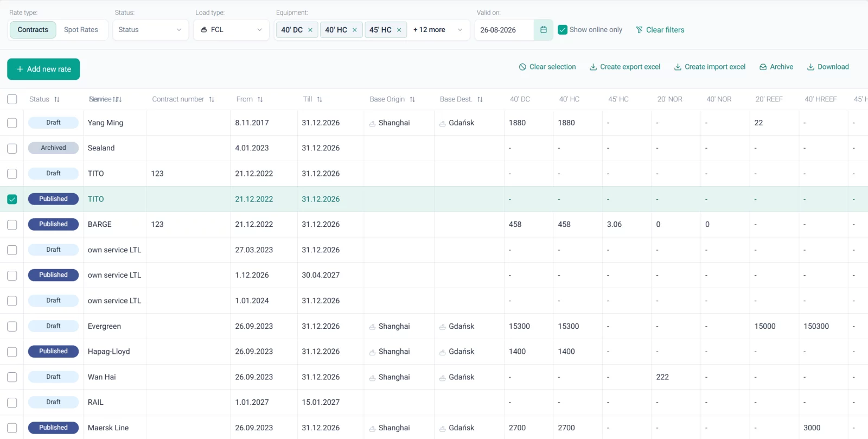Click the Clear filters funnel icon
The height and width of the screenshot is (439, 868).
click(639, 30)
